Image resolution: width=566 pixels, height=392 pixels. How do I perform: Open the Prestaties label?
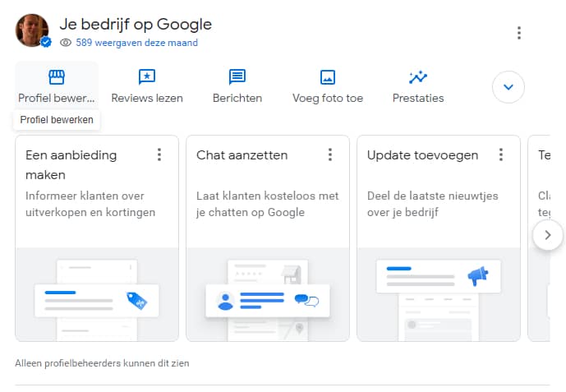pyautogui.click(x=418, y=98)
